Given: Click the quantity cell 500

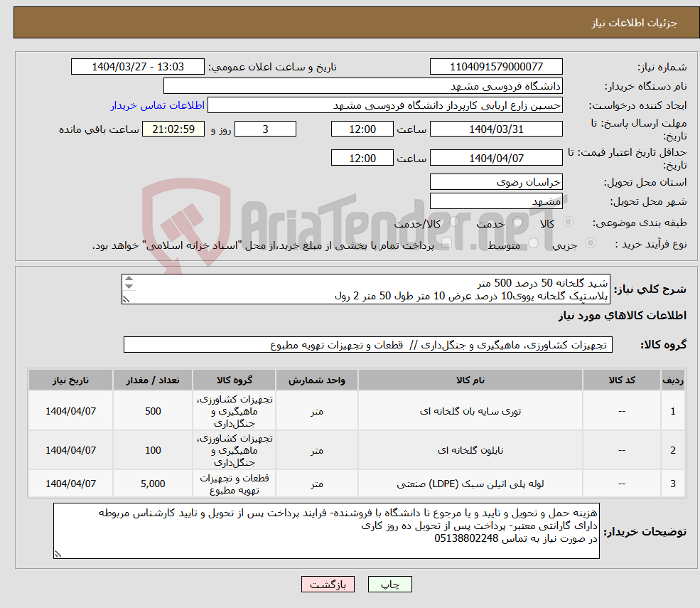Looking at the screenshot, I should [x=153, y=411].
